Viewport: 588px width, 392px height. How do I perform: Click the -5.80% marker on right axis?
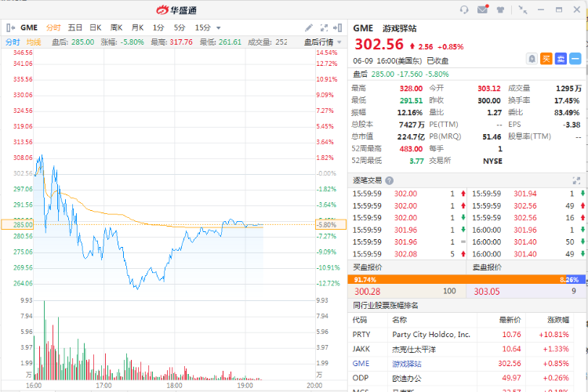pyautogui.click(x=331, y=225)
